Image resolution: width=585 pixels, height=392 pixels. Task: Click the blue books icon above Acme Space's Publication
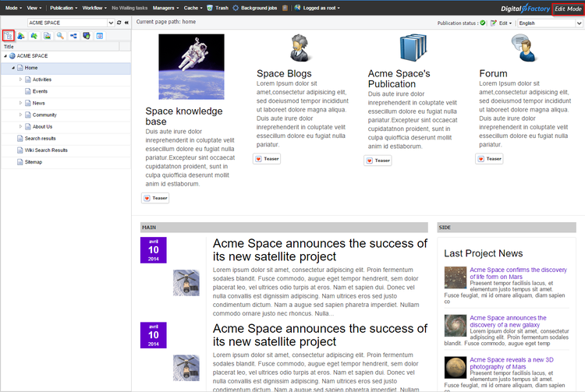[413, 48]
